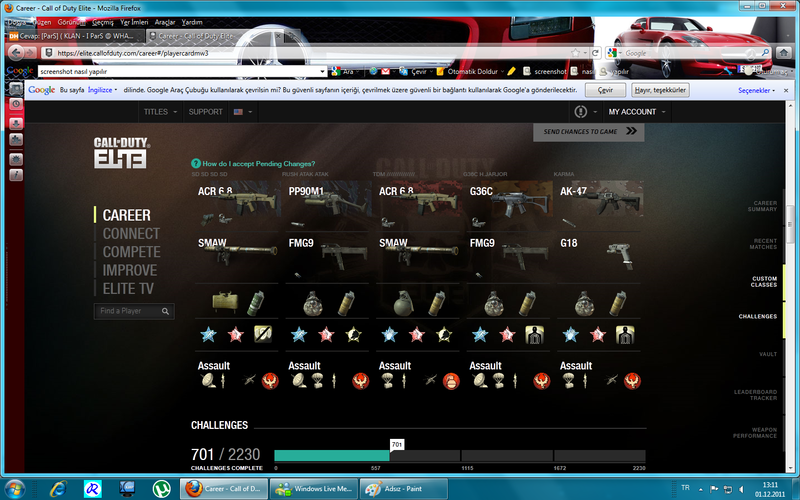This screenshot has height=500, width=800.
Task: Click the satellite dish killstreak in RUSH ATAK ATAK class
Action: 298,381
